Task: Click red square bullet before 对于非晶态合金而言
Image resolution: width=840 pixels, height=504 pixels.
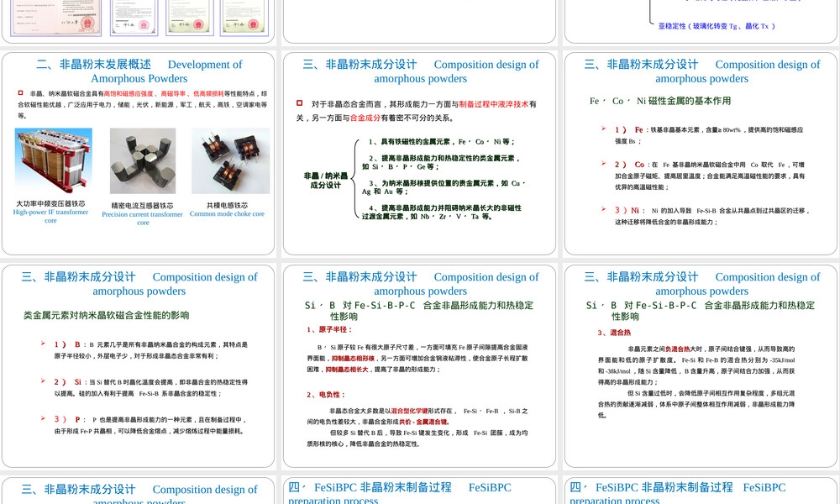Action: 300,102
